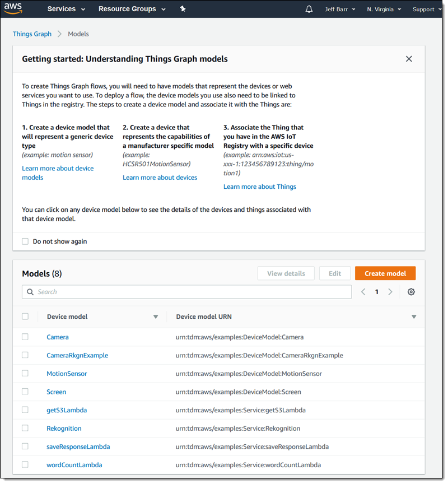Sort the Device model column arrow
Screen dimensions: 448x484
[156, 317]
